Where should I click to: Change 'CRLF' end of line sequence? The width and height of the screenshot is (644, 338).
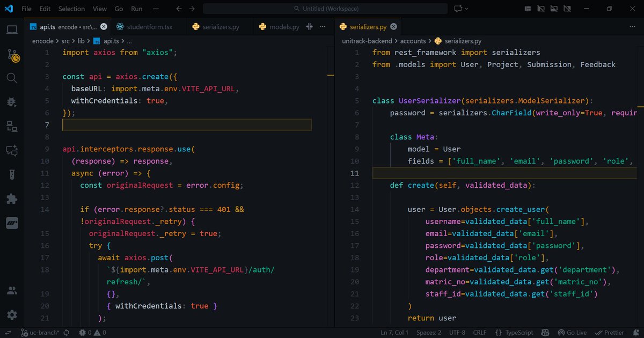480,333
